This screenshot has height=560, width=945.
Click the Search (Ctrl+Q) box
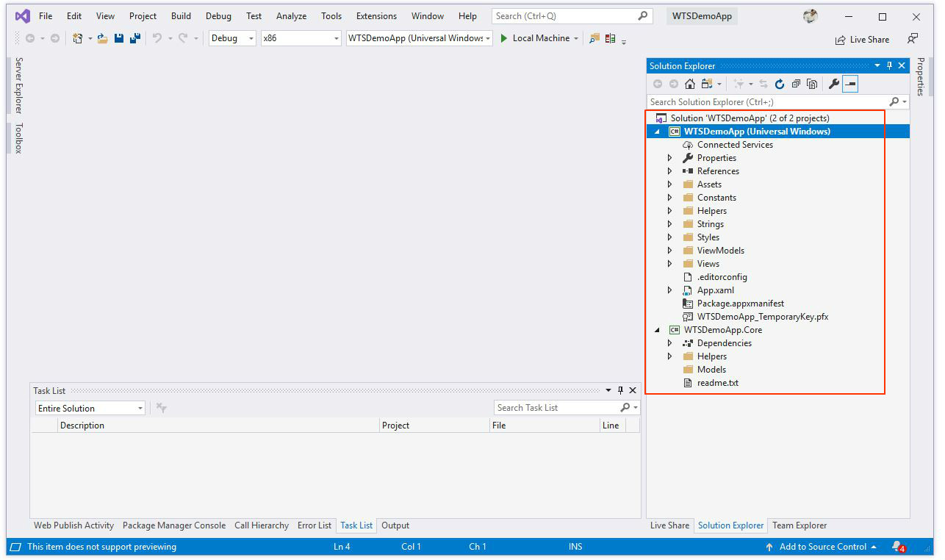572,15
